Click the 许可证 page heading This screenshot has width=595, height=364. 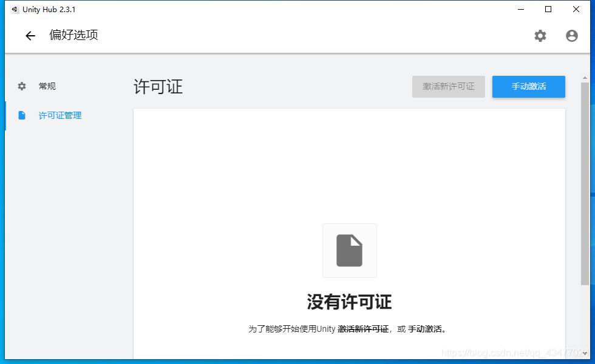tap(157, 87)
